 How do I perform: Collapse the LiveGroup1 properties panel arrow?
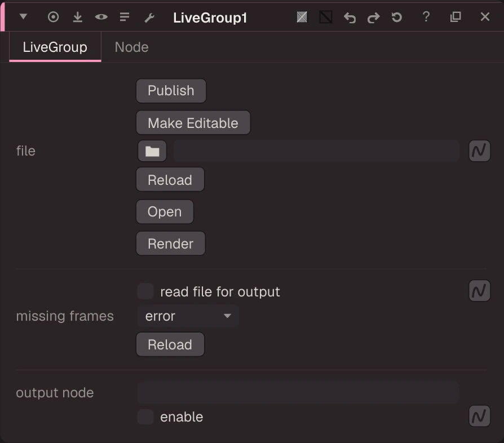[23, 16]
